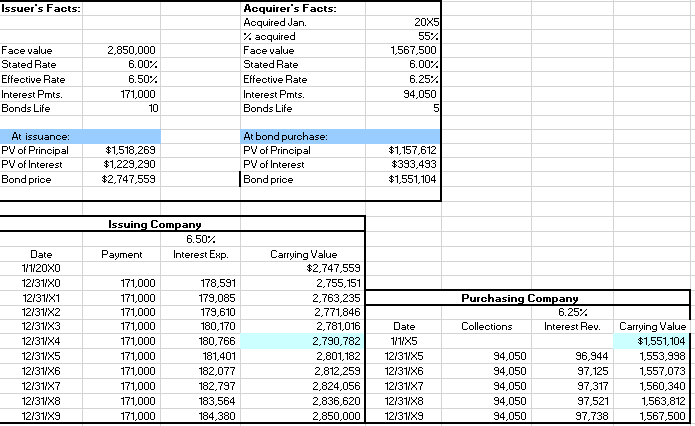Viewport: 695px width, 426px height.
Task: Click interest expense 184,380
Action: [x=217, y=416]
